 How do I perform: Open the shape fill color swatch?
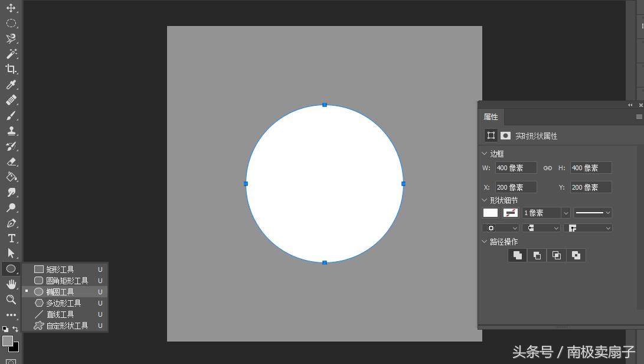click(x=490, y=213)
